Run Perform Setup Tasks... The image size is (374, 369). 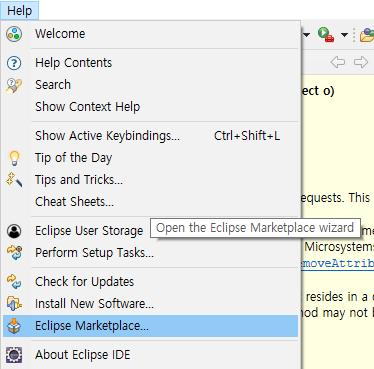(150, 253)
